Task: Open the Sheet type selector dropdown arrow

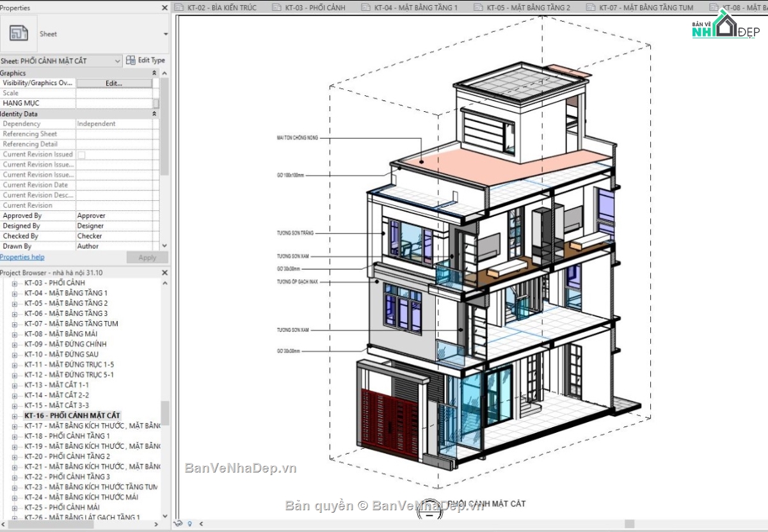Action: [x=166, y=34]
